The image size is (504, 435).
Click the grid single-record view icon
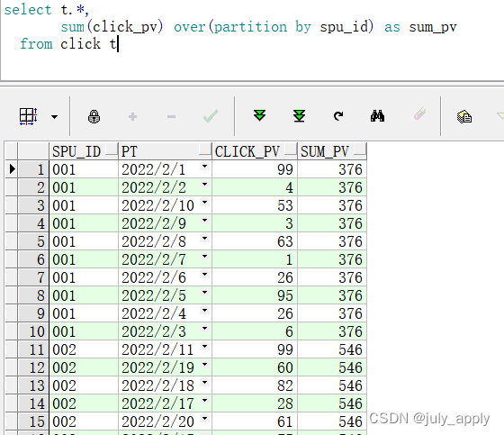(28, 116)
